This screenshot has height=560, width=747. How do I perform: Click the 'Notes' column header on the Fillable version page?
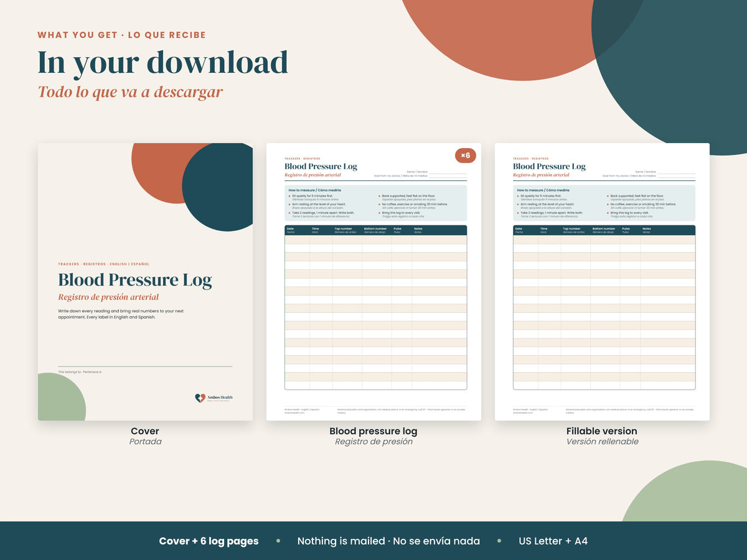click(x=646, y=230)
